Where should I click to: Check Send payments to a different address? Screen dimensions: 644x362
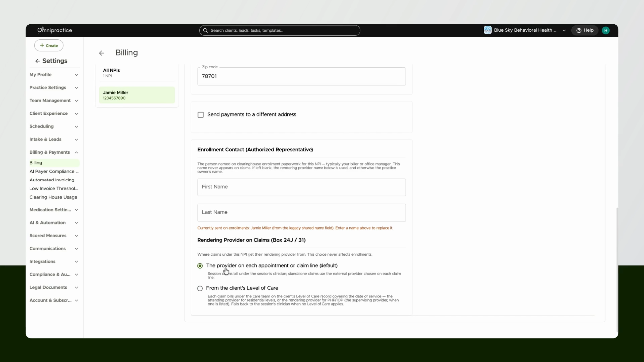tap(201, 115)
